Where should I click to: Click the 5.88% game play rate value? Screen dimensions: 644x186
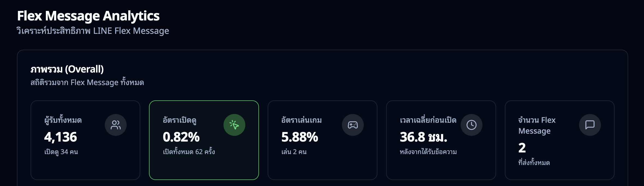tap(300, 137)
